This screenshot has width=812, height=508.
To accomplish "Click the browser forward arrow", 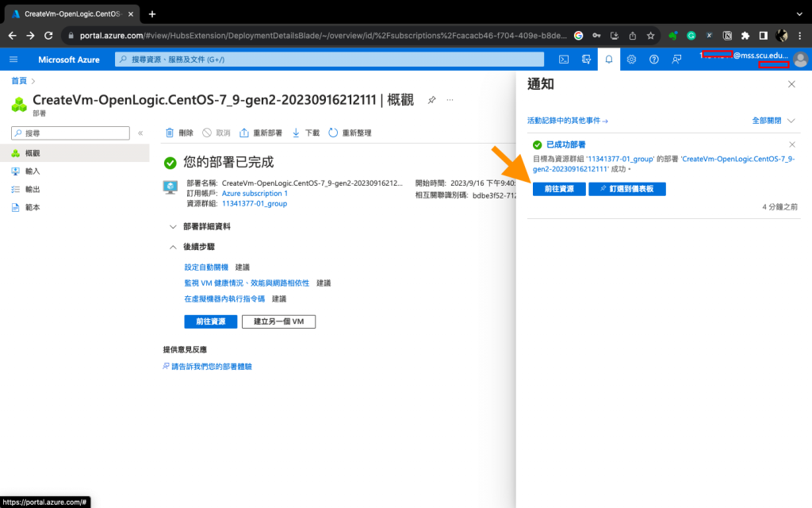I will [x=31, y=36].
